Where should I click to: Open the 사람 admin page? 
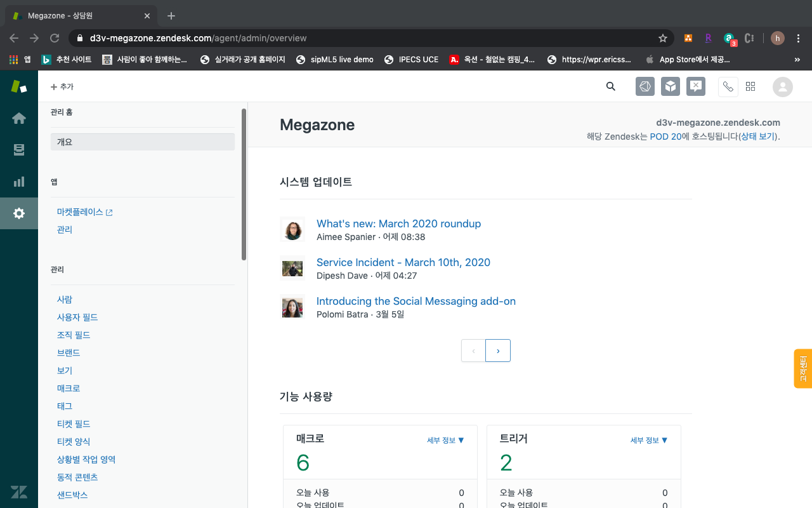65,299
